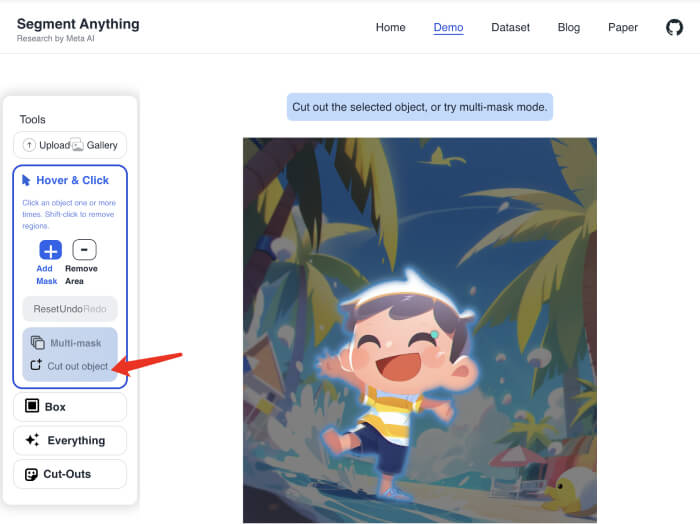Select the Remove Area minus icon
The height and width of the screenshot is (524, 700).
tap(85, 250)
